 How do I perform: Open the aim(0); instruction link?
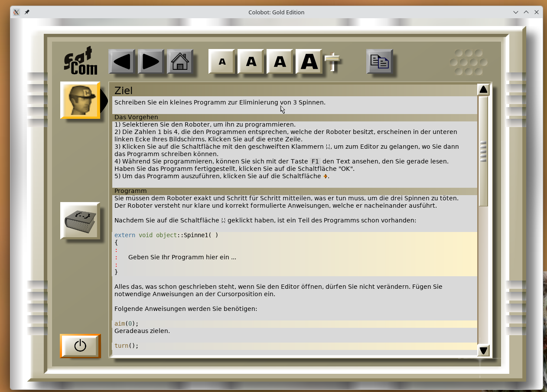(126, 323)
